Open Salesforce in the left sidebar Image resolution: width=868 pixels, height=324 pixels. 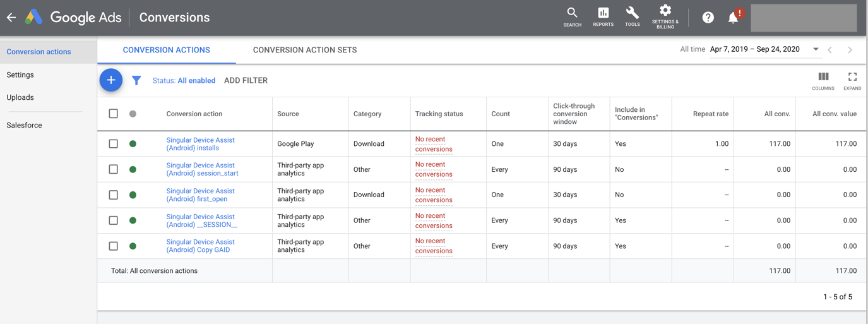pos(24,125)
